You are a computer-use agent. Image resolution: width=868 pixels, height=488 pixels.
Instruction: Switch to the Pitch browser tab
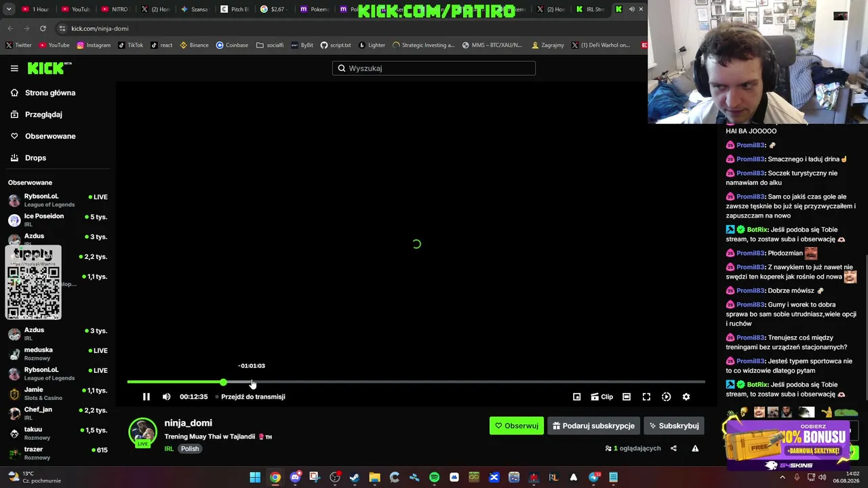[x=236, y=9]
